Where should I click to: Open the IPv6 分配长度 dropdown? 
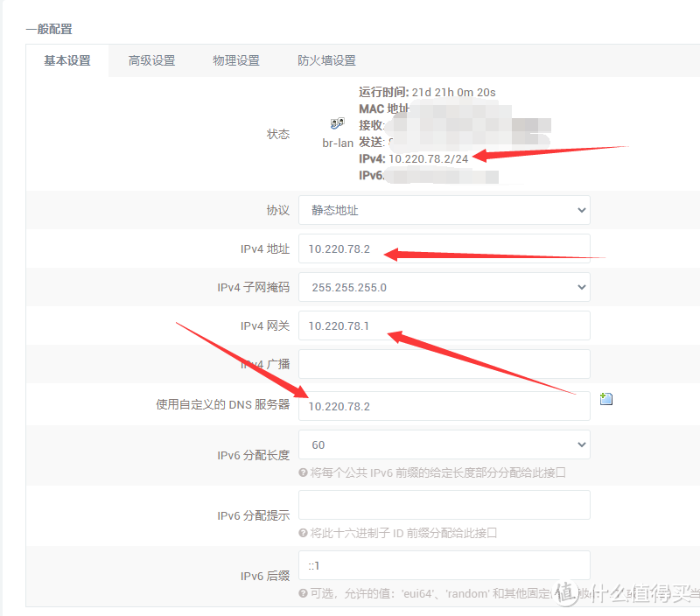(x=444, y=444)
